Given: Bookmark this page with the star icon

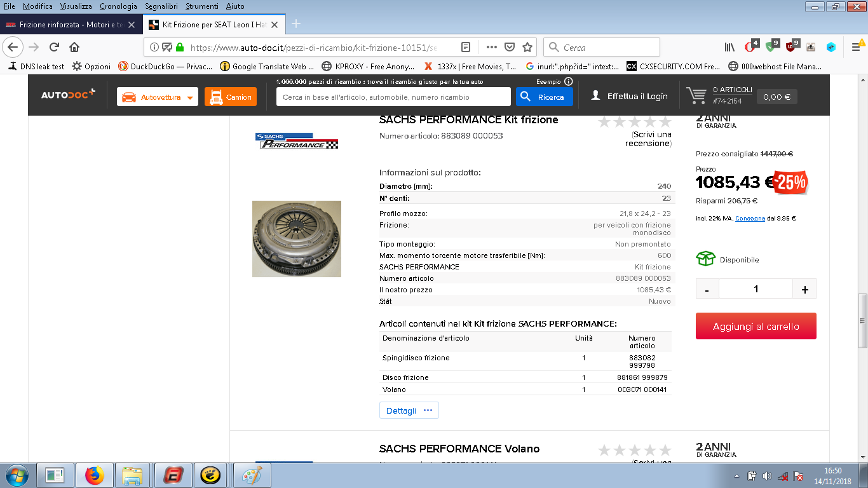Looking at the screenshot, I should [527, 47].
